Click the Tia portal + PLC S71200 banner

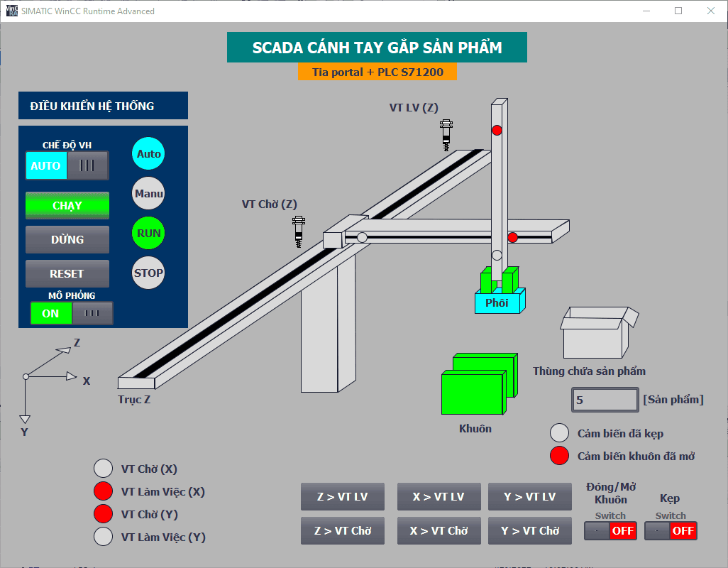(x=377, y=72)
